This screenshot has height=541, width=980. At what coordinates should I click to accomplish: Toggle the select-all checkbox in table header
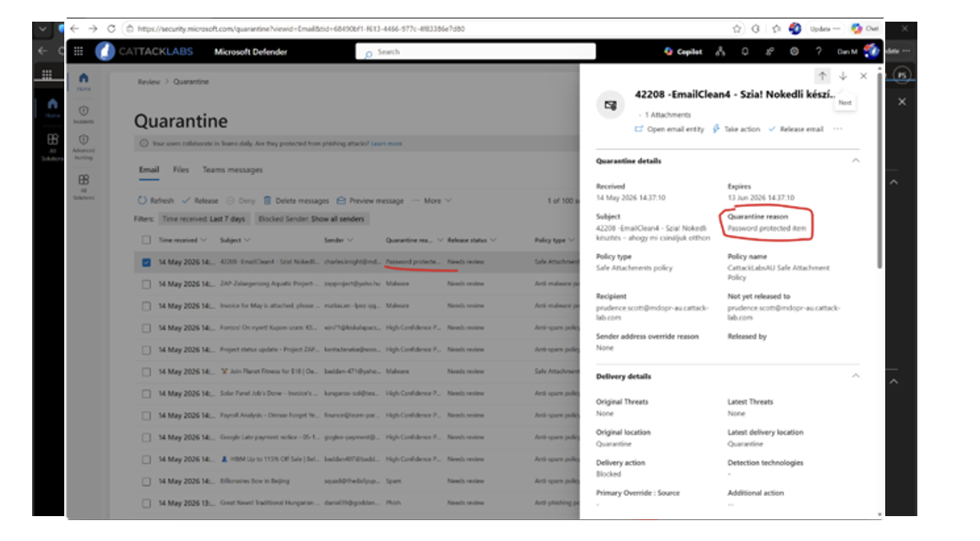click(x=146, y=240)
